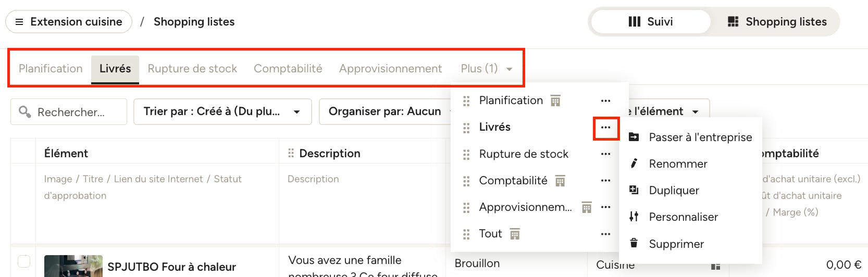Click the drag handle beside Comptabilité
868x277 pixels.
click(x=466, y=181)
